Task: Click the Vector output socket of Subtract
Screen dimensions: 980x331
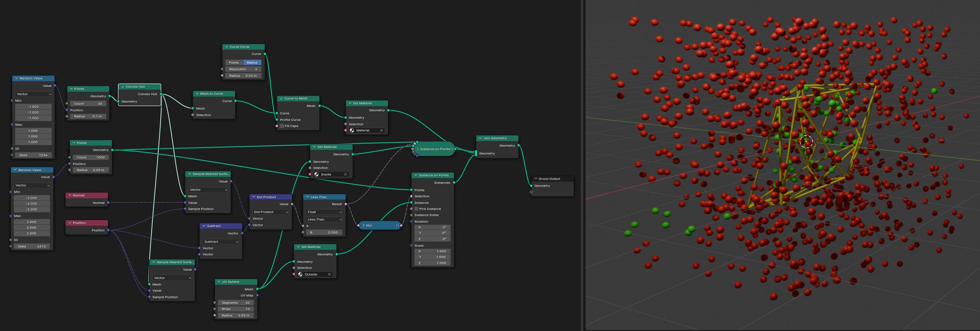Action: pos(242,233)
